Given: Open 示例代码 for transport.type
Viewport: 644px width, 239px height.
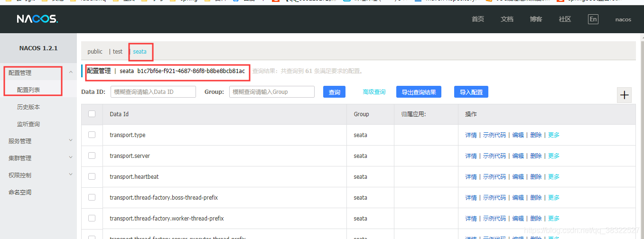Looking at the screenshot, I should tap(495, 135).
